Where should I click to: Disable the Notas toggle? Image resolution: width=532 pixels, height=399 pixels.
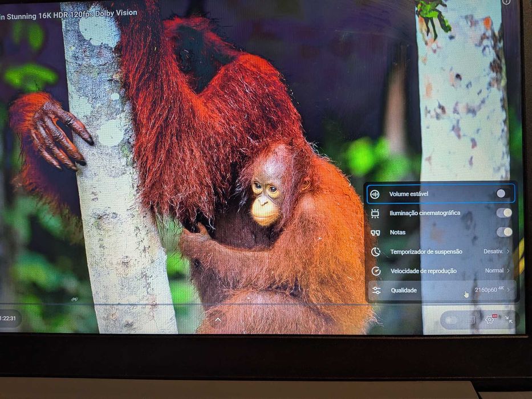[x=505, y=232]
